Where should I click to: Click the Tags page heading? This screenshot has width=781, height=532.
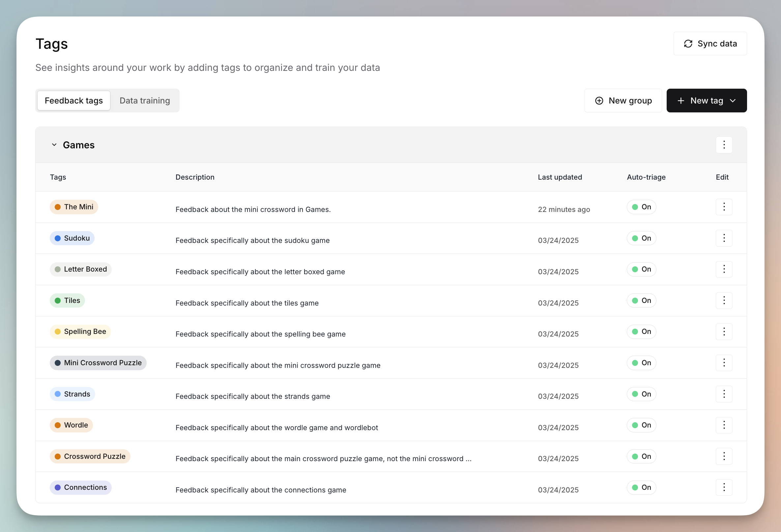point(52,44)
